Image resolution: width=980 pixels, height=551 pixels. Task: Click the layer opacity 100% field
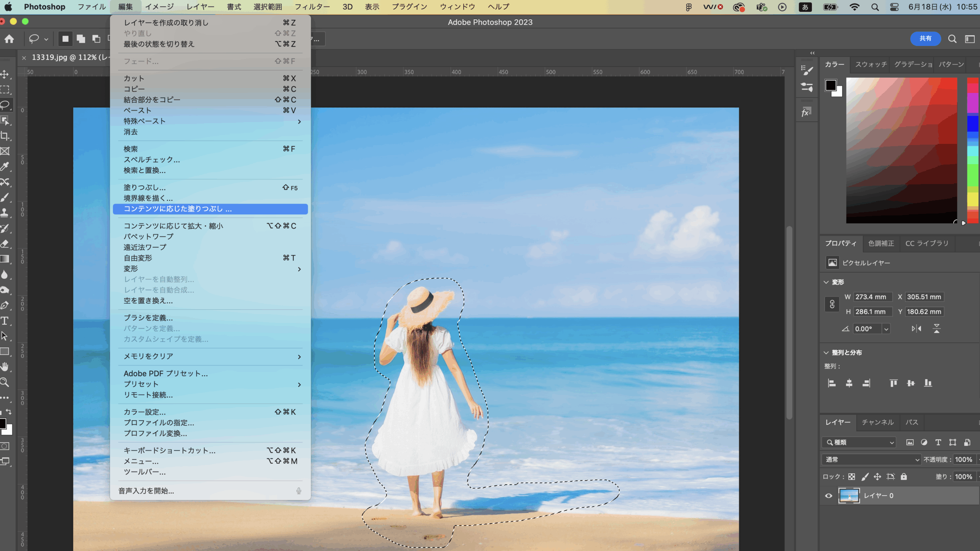(x=965, y=460)
